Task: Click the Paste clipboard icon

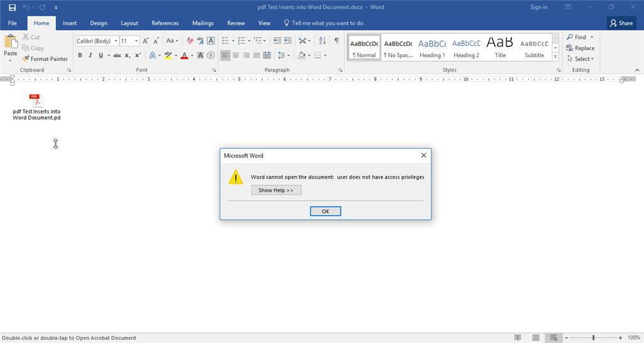Action: (10, 42)
